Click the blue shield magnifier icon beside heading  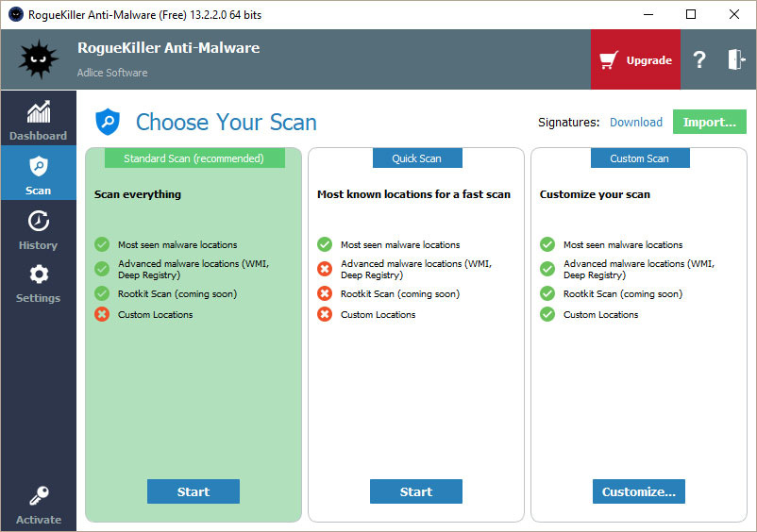pos(108,122)
